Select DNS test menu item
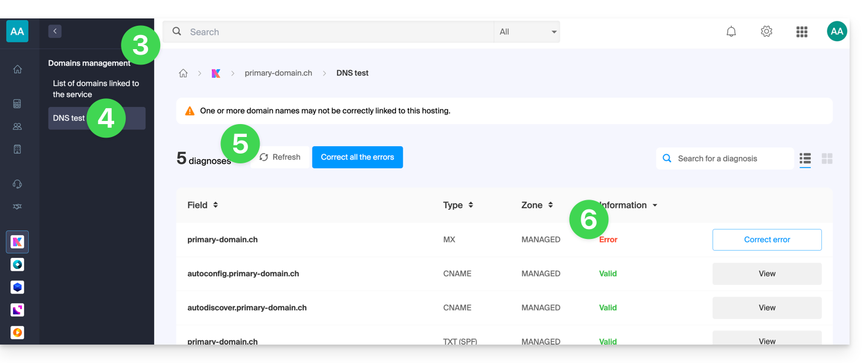868x363 pixels. coord(69,118)
